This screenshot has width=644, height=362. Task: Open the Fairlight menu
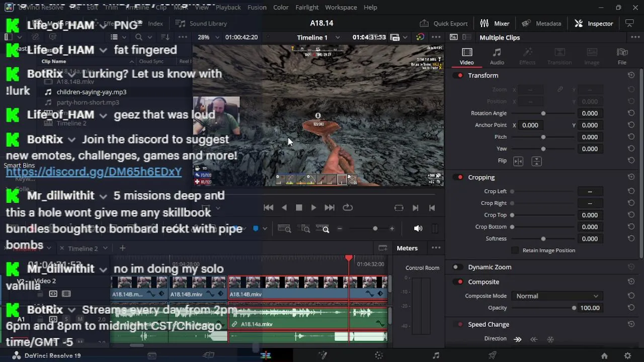(307, 7)
